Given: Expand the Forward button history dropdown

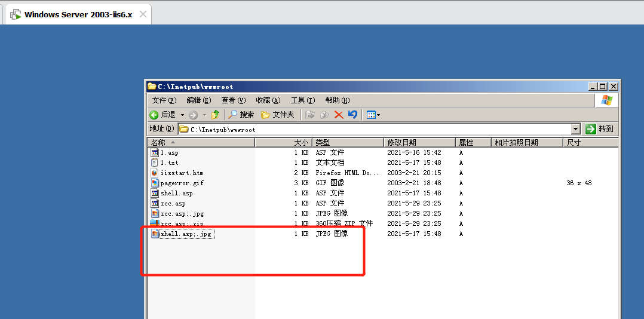Looking at the screenshot, I should tap(204, 115).
